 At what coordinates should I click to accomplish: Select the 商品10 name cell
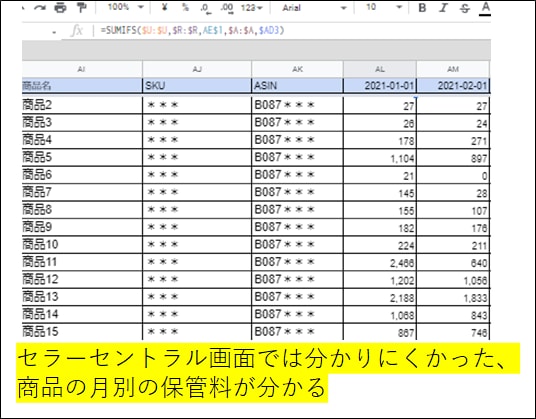pyautogui.click(x=82, y=244)
